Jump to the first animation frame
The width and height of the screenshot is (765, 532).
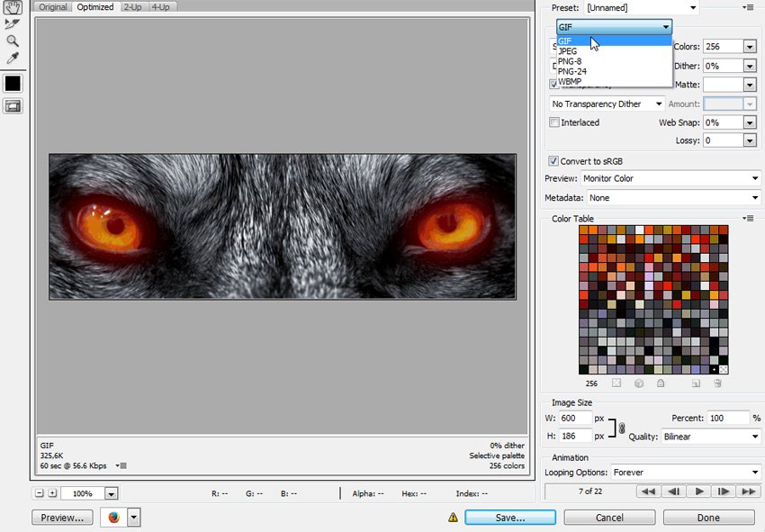point(648,491)
